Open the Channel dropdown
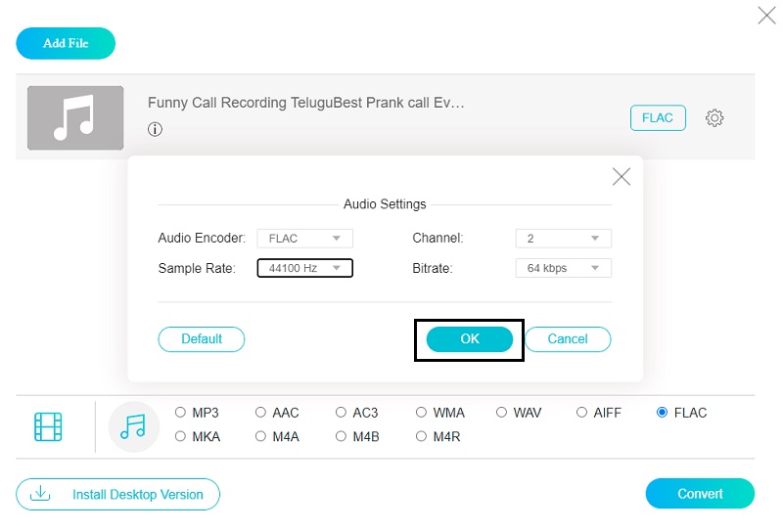783x532 pixels. [563, 239]
